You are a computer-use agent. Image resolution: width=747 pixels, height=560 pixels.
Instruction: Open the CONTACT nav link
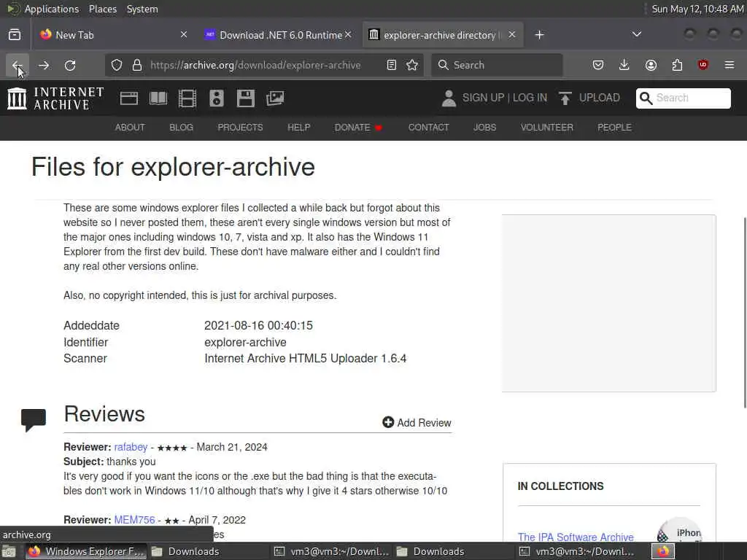click(x=428, y=128)
